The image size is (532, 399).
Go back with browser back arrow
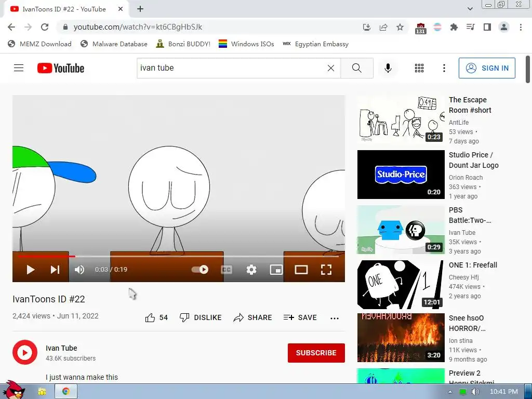(11, 27)
